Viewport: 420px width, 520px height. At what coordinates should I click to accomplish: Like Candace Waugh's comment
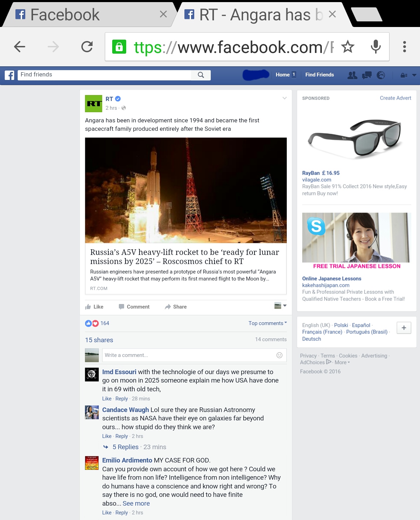point(107,436)
